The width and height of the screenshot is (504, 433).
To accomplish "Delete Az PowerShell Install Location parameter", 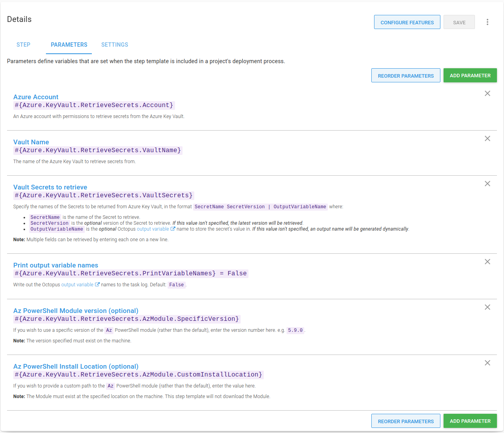I will point(487,363).
